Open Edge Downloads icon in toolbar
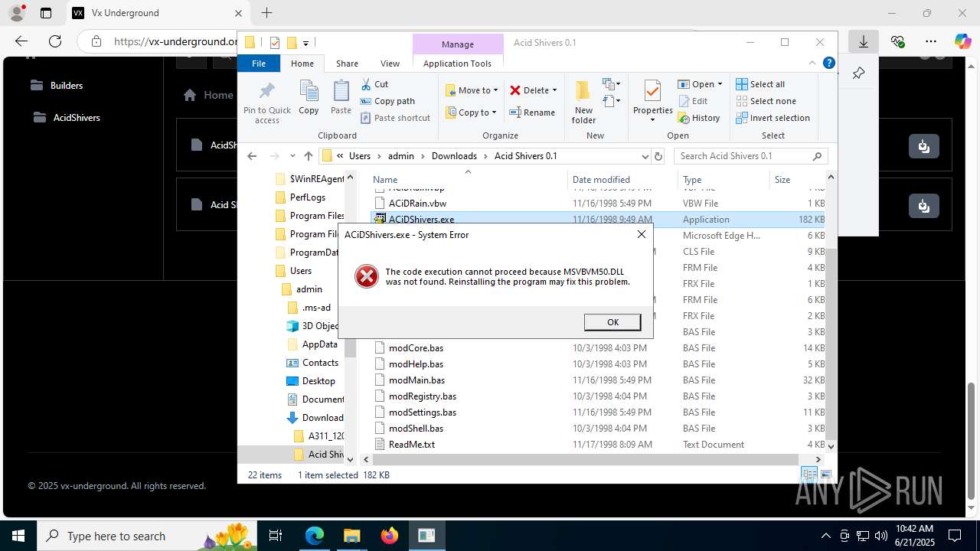 click(864, 41)
